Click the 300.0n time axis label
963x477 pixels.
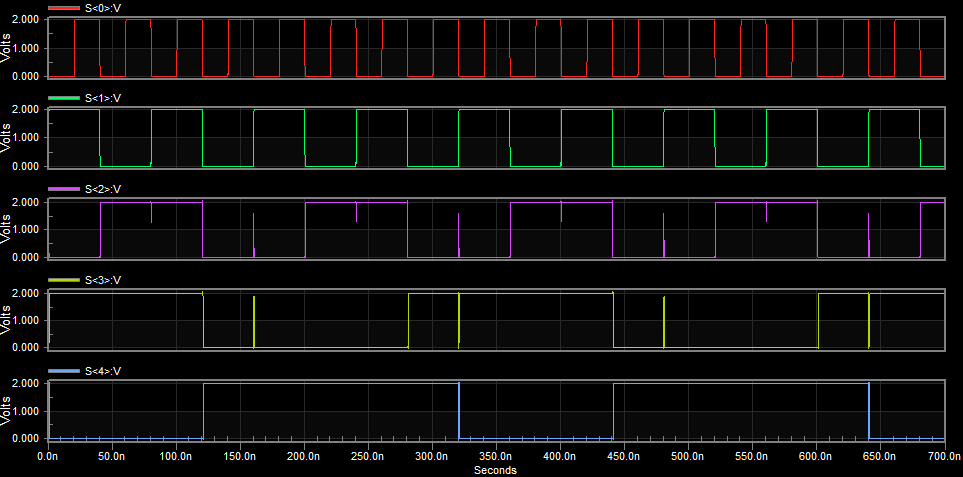coord(432,457)
